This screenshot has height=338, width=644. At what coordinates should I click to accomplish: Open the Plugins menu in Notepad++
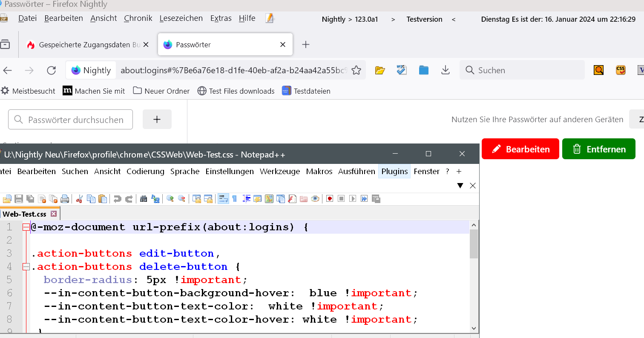(x=394, y=172)
